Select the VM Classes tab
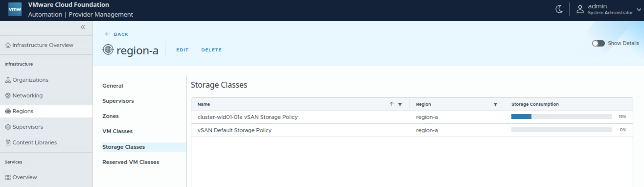The image size is (644, 187). [x=117, y=131]
